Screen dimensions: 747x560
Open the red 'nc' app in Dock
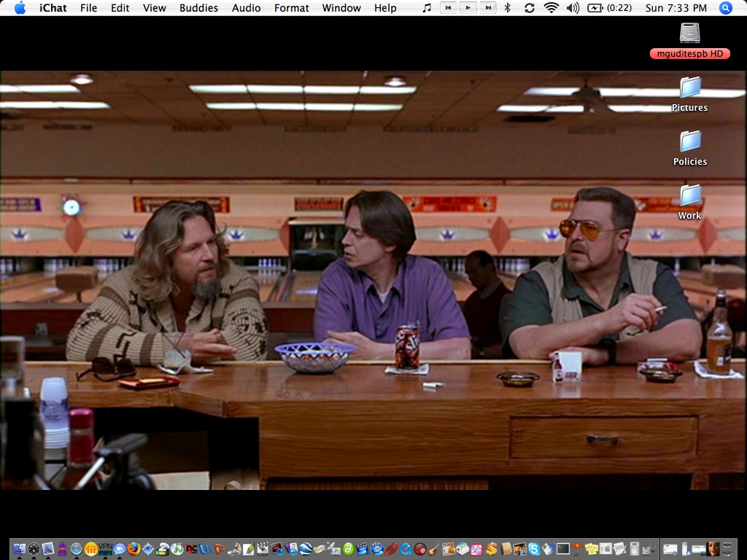click(191, 548)
